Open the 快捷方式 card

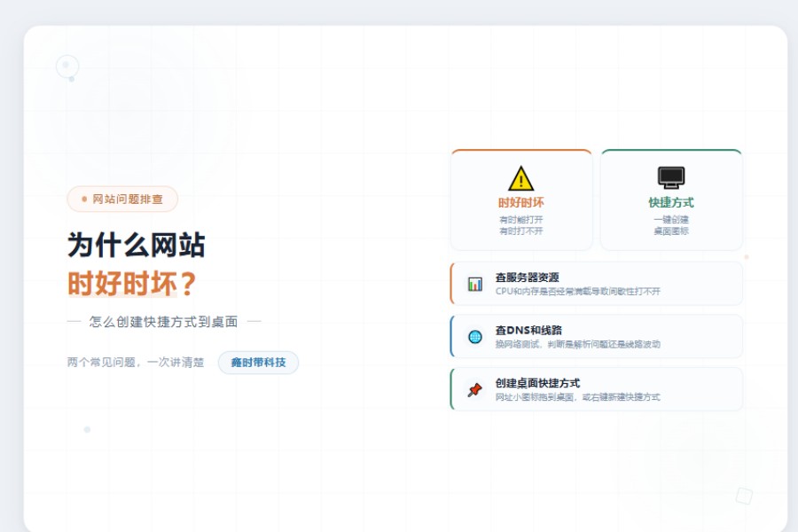pos(671,199)
